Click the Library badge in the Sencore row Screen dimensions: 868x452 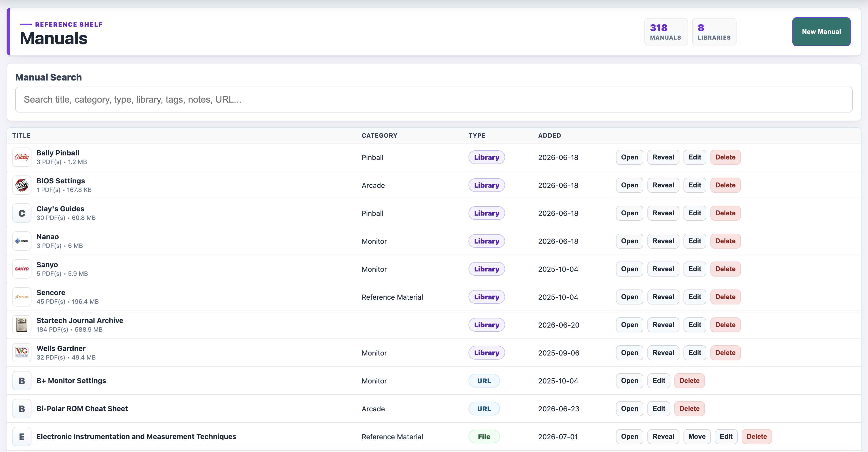487,297
